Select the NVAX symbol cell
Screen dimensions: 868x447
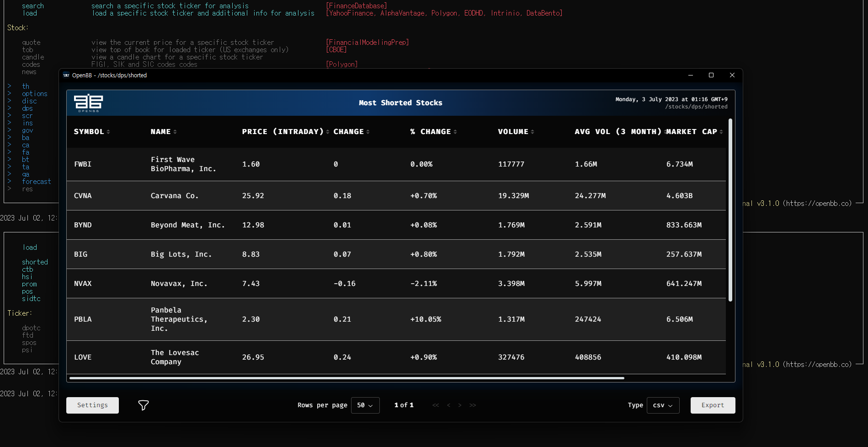(x=83, y=284)
